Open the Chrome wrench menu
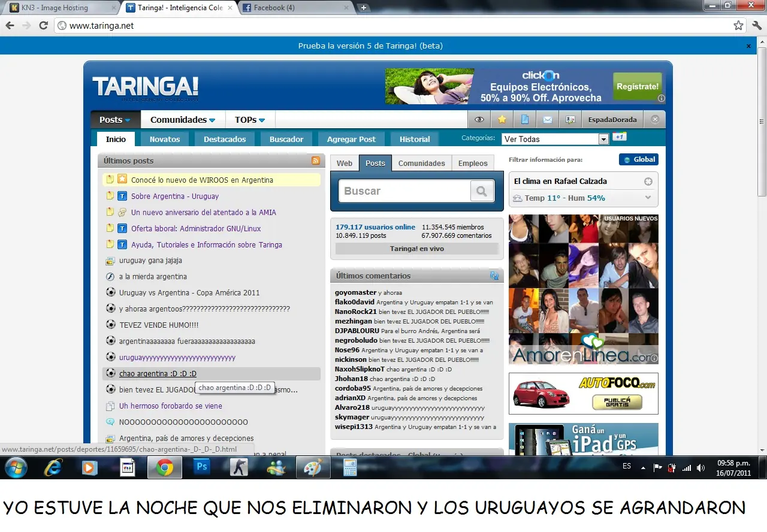The width and height of the screenshot is (767, 532). pos(756,25)
